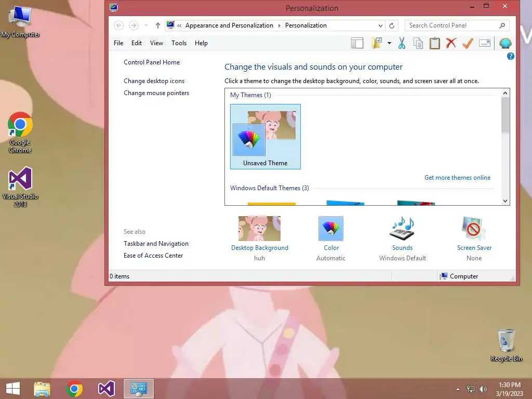Click themes list scroll down arrow
Image resolution: width=532 pixels, height=399 pixels.
click(x=505, y=201)
